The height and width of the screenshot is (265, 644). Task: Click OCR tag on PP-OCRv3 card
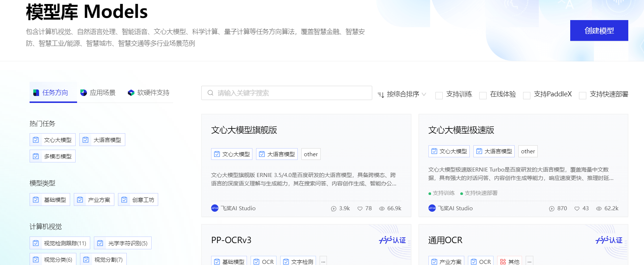(x=263, y=261)
